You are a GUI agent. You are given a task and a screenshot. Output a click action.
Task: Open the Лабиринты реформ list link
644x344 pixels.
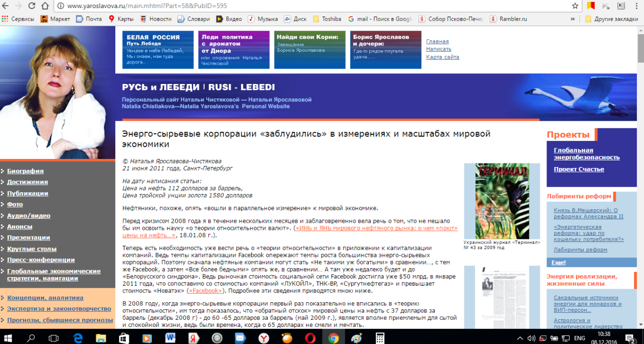[x=581, y=249]
